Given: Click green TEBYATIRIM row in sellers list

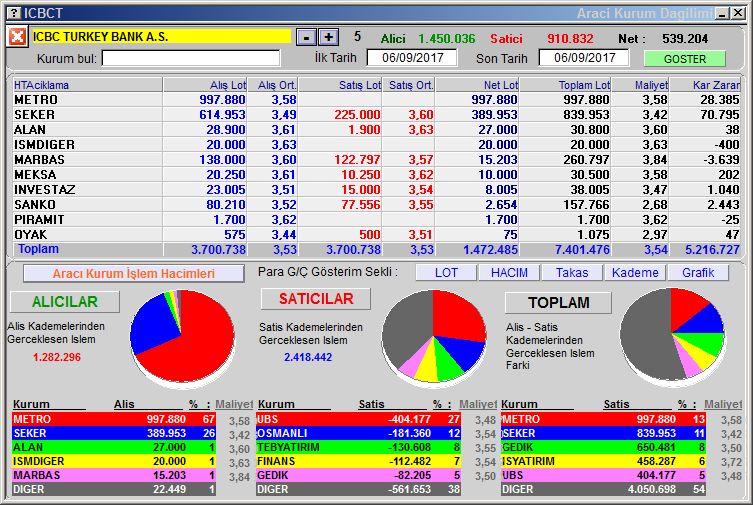Looking at the screenshot, I should [358, 447].
